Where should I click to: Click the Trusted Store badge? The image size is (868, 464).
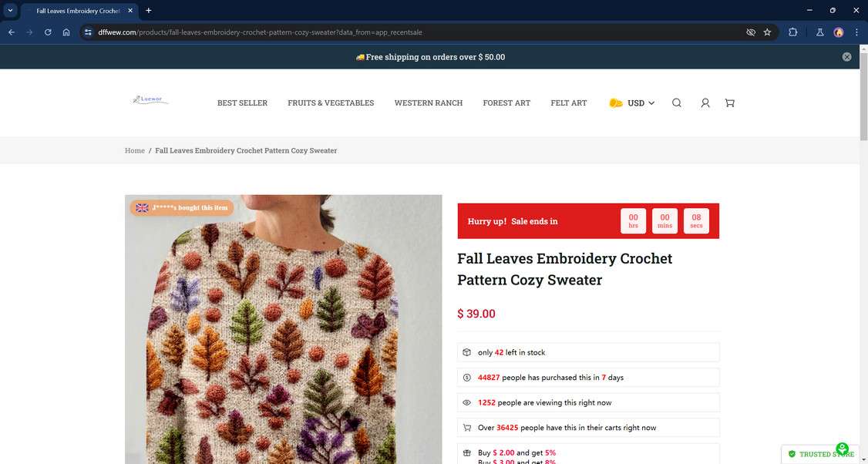(x=821, y=454)
